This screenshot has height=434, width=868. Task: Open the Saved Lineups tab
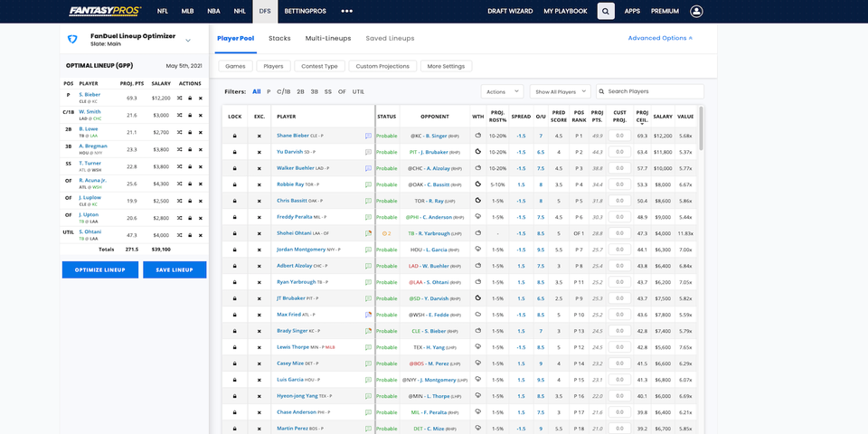pos(390,38)
